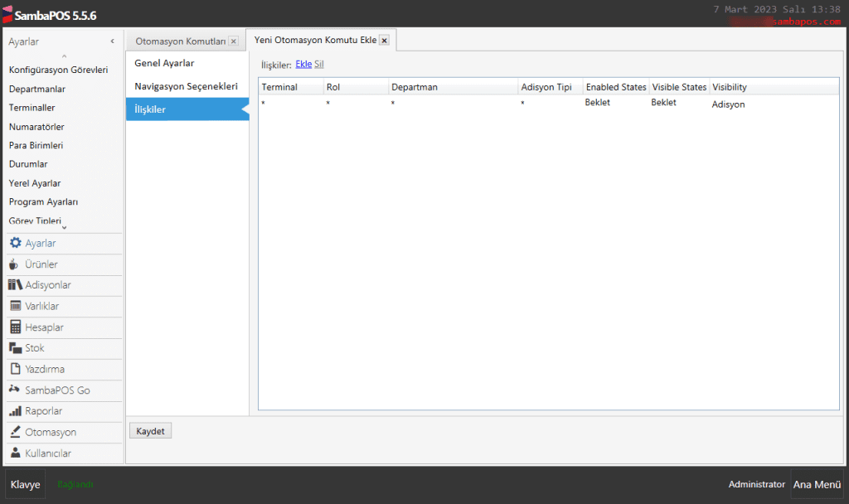Image resolution: width=849 pixels, height=504 pixels.
Task: Click the Otomasyon pencil icon
Action: coord(15,432)
